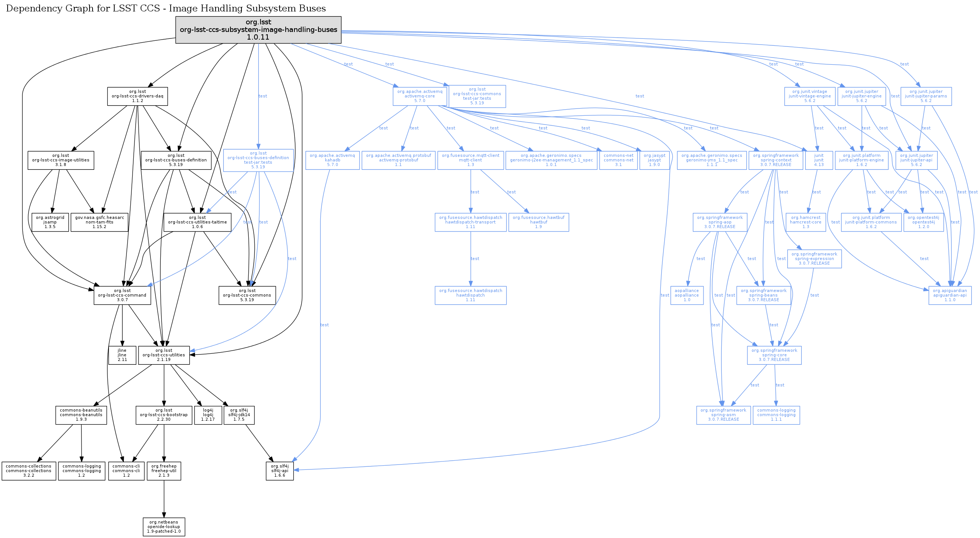
Task: Select the spring-core 3.0.7.RELEASE node
Action: coord(774,355)
